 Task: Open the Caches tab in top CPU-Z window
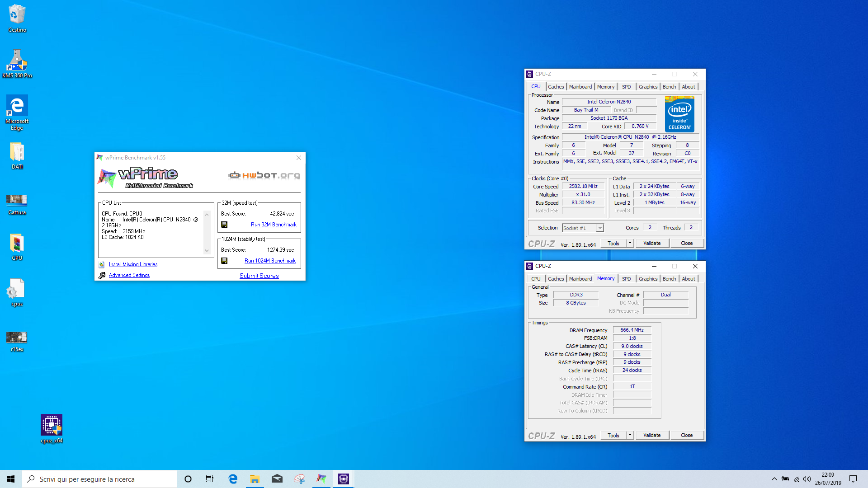tap(556, 87)
